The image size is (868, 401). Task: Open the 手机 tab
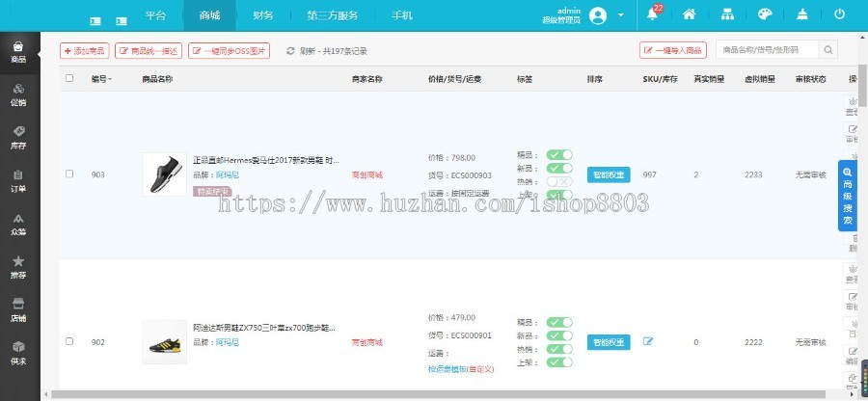[x=402, y=15]
